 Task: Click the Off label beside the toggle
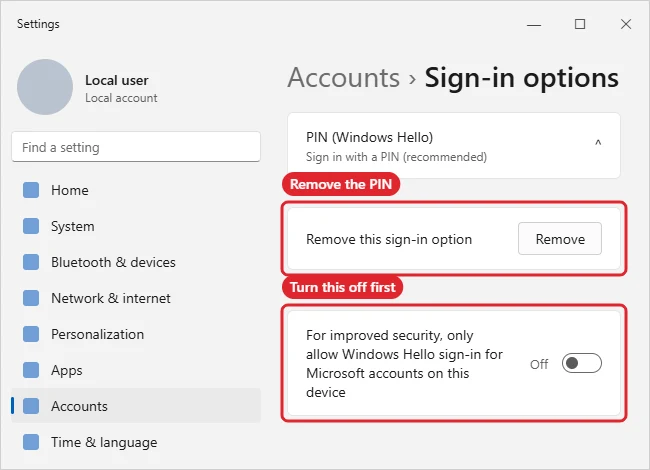[x=539, y=364]
